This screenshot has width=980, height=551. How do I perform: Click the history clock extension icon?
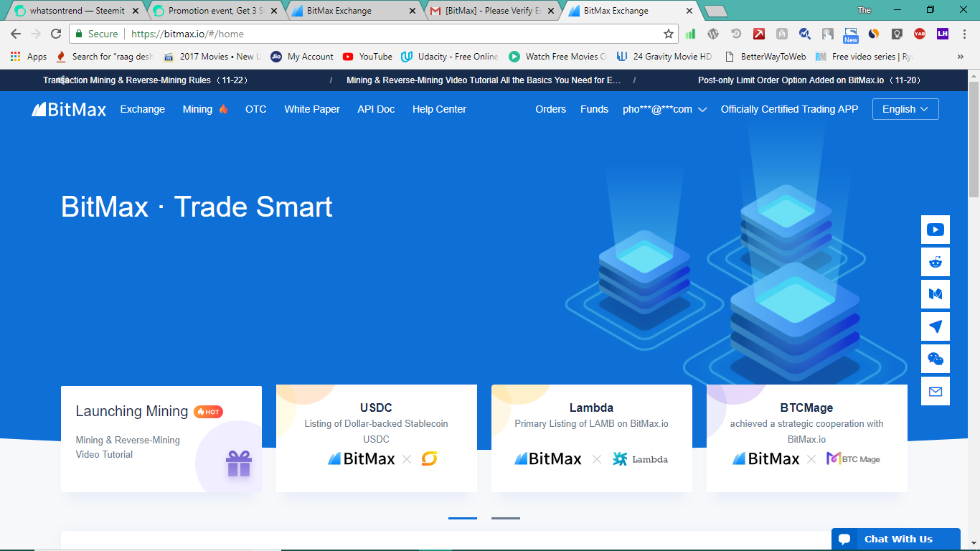(736, 34)
